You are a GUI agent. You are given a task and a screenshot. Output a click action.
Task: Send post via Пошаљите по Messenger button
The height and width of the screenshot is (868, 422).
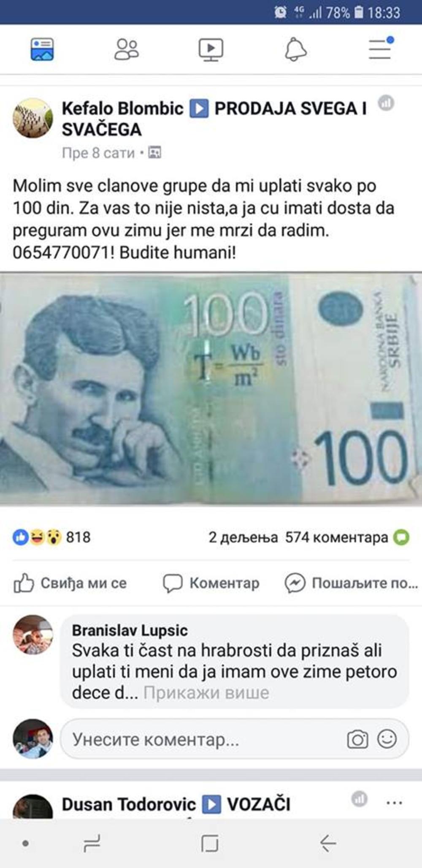point(351,583)
